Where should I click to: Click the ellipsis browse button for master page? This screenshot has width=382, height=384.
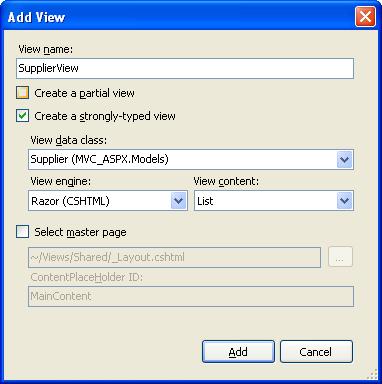(340, 257)
